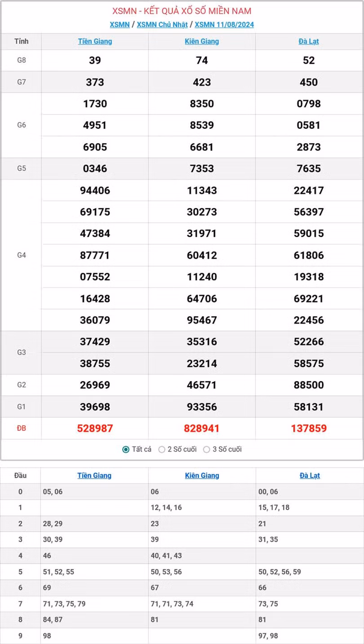Click the G1 number 93356
Image resolution: width=364 pixels, height=644 pixels.
point(202,407)
